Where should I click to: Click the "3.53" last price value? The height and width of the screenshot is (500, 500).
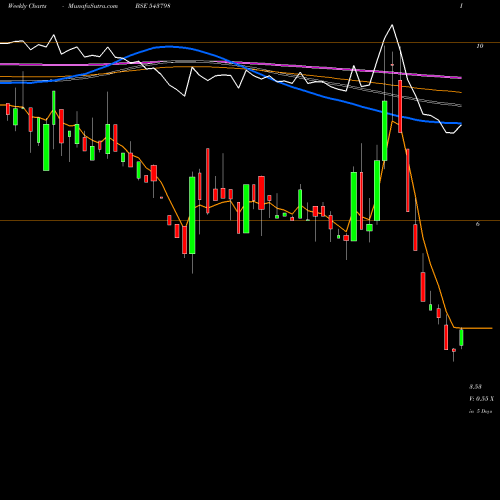coord(476,387)
